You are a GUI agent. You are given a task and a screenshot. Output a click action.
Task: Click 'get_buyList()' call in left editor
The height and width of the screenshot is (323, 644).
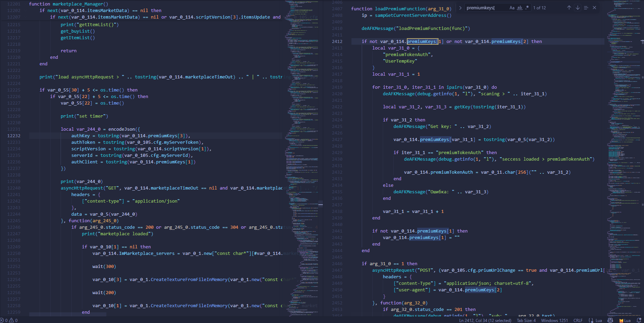click(78, 31)
